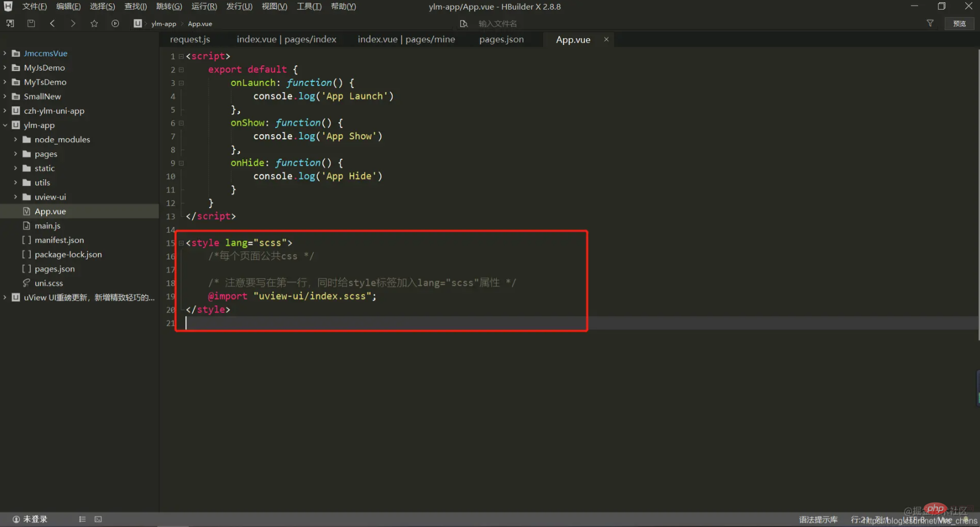Switch to the request.js tab
This screenshot has height=527, width=980.
point(190,39)
